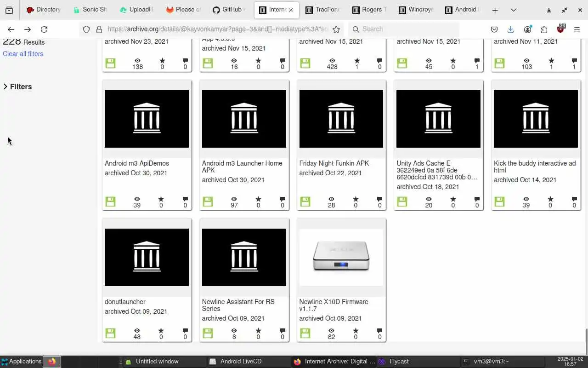Go back to previous page
Image resolution: width=588 pixels, height=368 pixels.
[11, 29]
